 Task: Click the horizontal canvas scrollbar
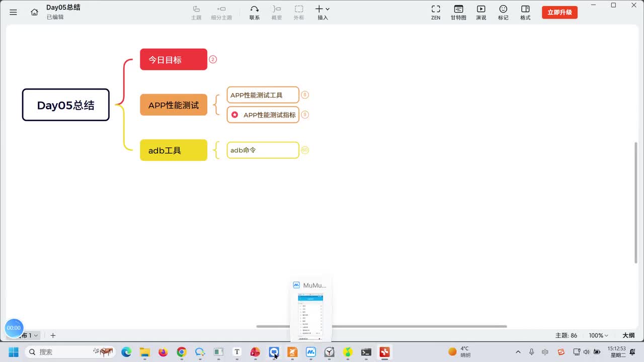(381, 326)
